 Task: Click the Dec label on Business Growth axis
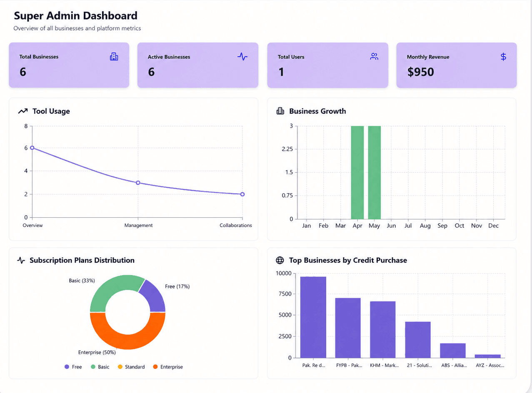[x=493, y=226]
